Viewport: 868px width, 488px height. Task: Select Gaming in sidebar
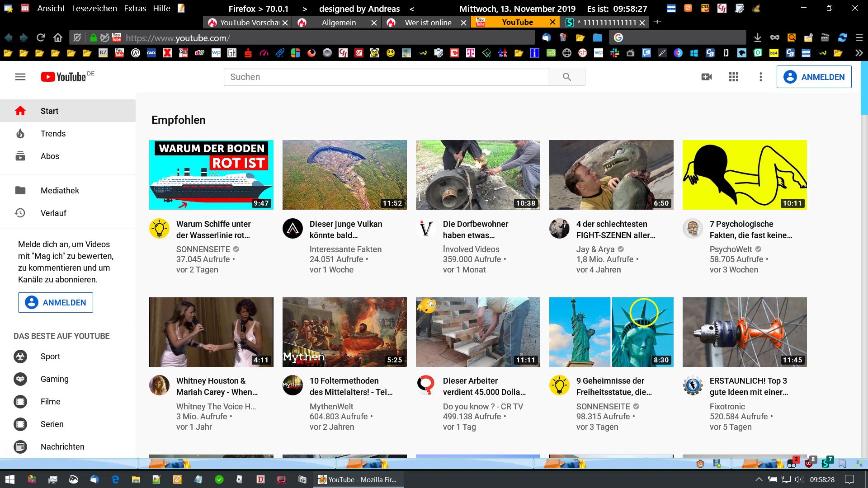coord(54,379)
